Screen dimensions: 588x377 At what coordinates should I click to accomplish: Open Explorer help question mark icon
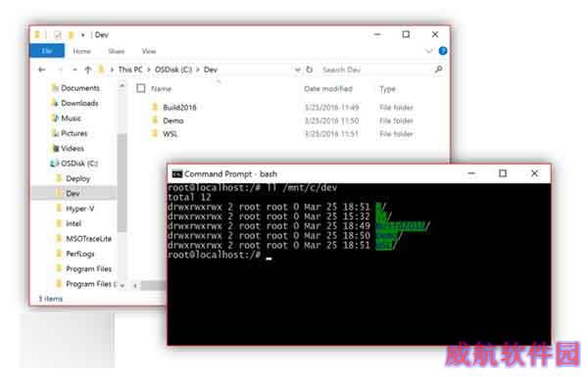tap(443, 51)
